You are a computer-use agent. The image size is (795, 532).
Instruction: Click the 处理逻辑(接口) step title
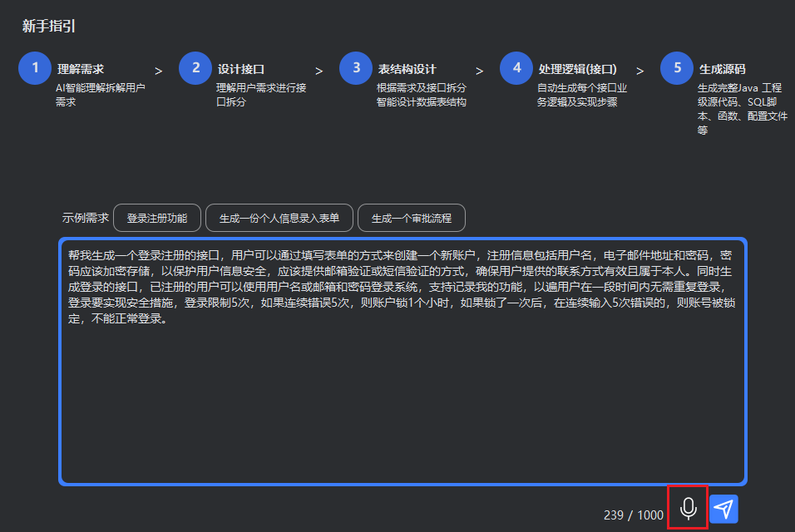click(577, 69)
